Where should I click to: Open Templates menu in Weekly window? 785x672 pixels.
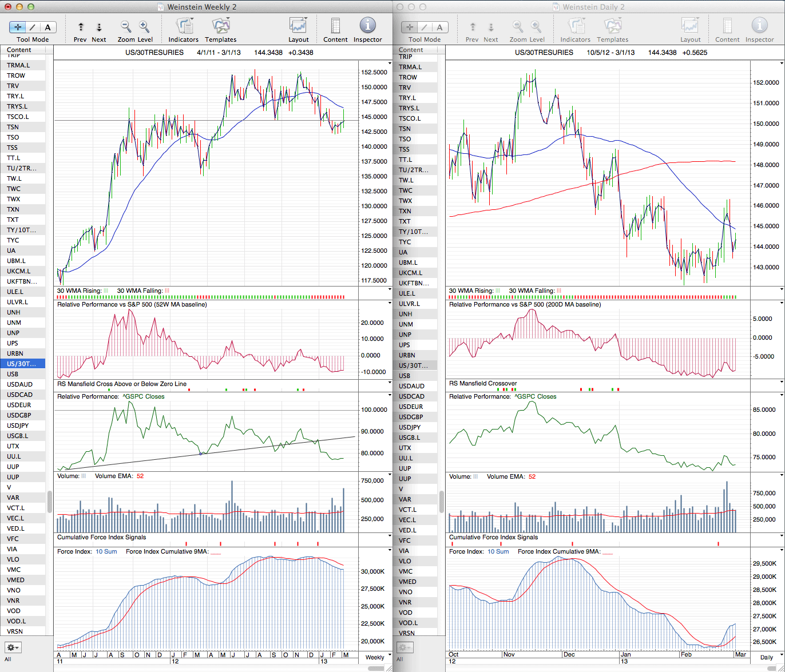tap(220, 27)
